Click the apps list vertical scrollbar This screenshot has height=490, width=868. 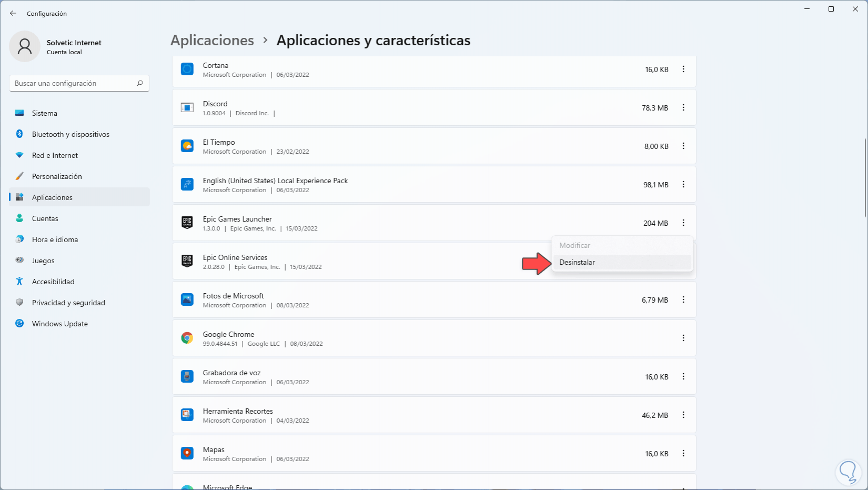[865, 178]
